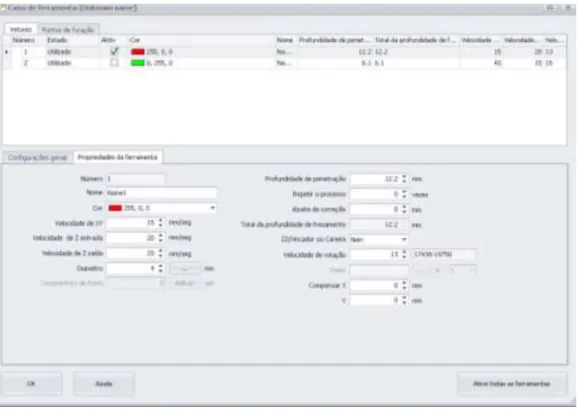Click the Cor column header

pyautogui.click(x=201, y=40)
